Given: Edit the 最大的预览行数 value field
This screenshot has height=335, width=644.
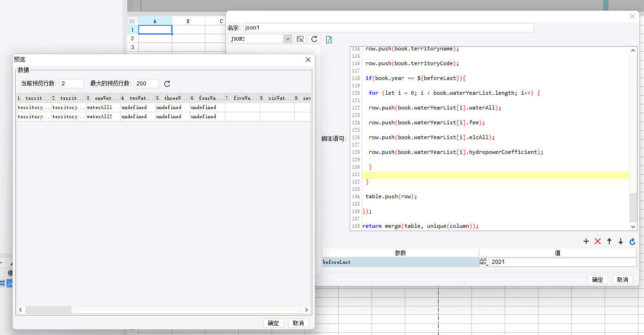Looking at the screenshot, I should coord(147,84).
